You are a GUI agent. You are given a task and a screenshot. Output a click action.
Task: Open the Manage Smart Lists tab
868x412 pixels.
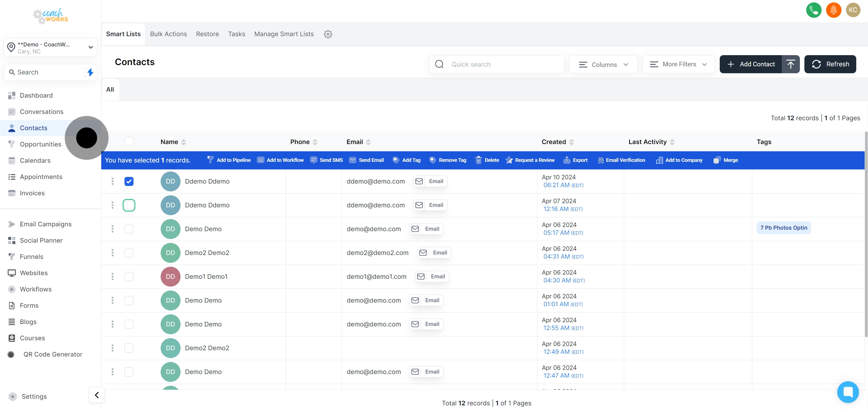tap(284, 34)
